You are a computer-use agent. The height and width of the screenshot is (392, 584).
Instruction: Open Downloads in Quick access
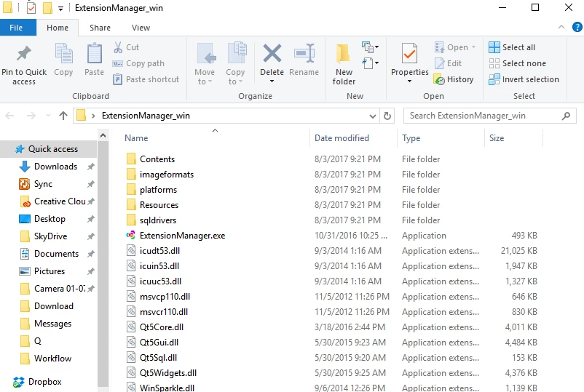(56, 167)
